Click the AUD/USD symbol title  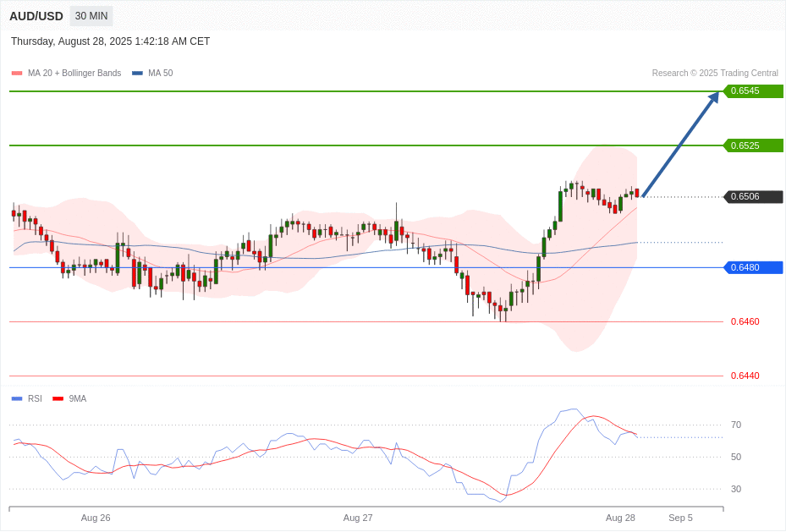(x=36, y=16)
